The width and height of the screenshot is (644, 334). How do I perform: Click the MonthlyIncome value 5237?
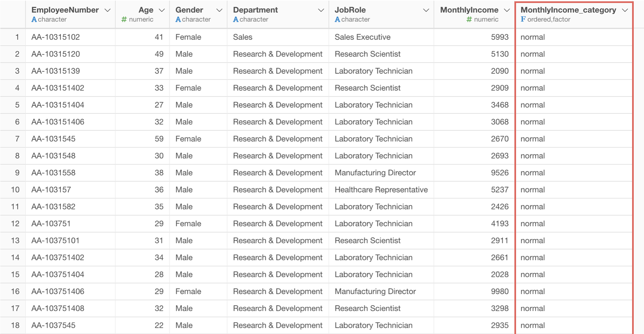click(x=500, y=190)
